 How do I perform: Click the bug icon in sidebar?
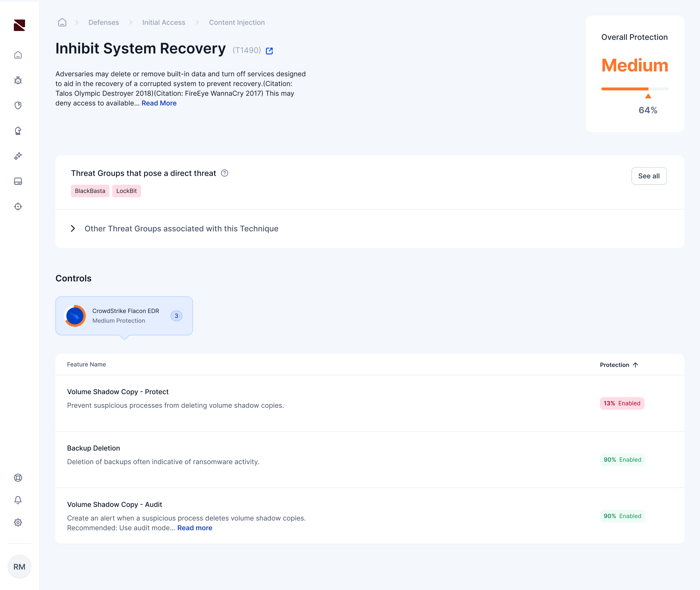[18, 80]
